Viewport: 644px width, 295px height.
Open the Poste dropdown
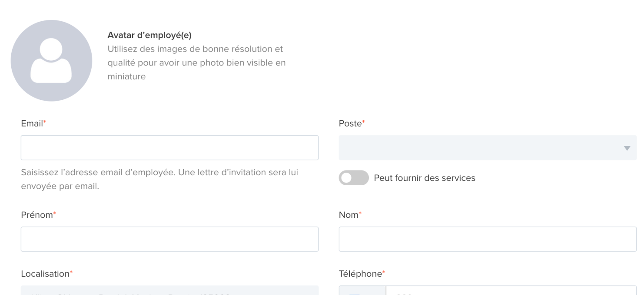478,147
